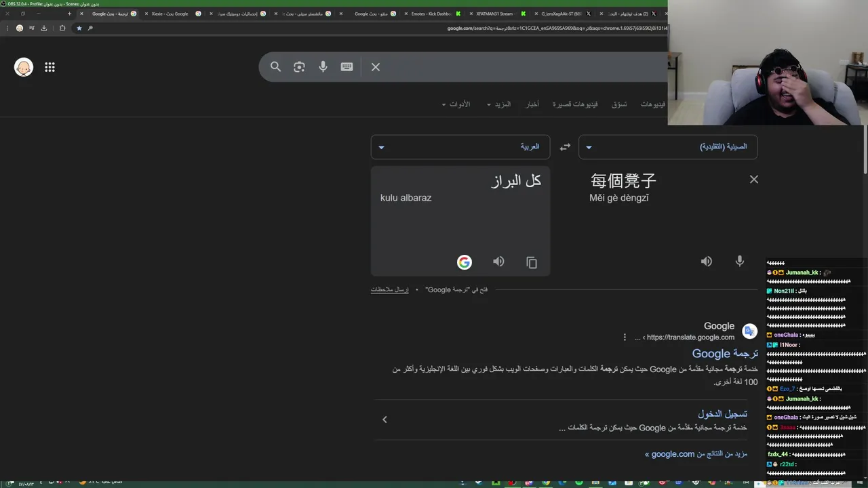Screen dimensions: 868x488
Task: Open more results from google.com link
Action: tap(696, 454)
